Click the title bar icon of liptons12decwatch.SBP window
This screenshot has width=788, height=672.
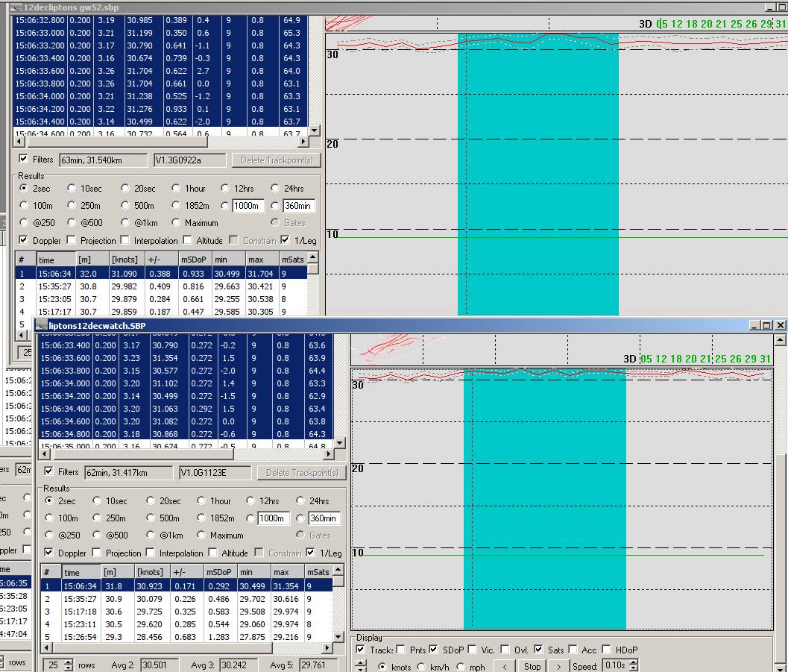pos(42,325)
